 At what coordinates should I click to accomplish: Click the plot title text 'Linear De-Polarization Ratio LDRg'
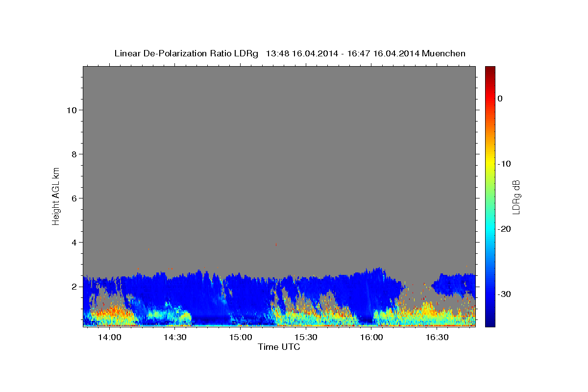(x=186, y=53)
